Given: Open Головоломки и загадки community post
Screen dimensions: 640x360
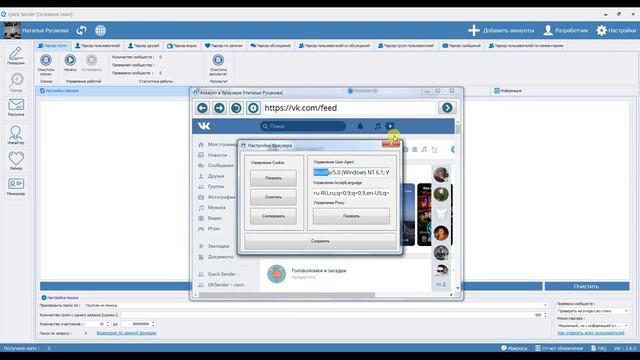Looking at the screenshot, I should (x=319, y=271).
